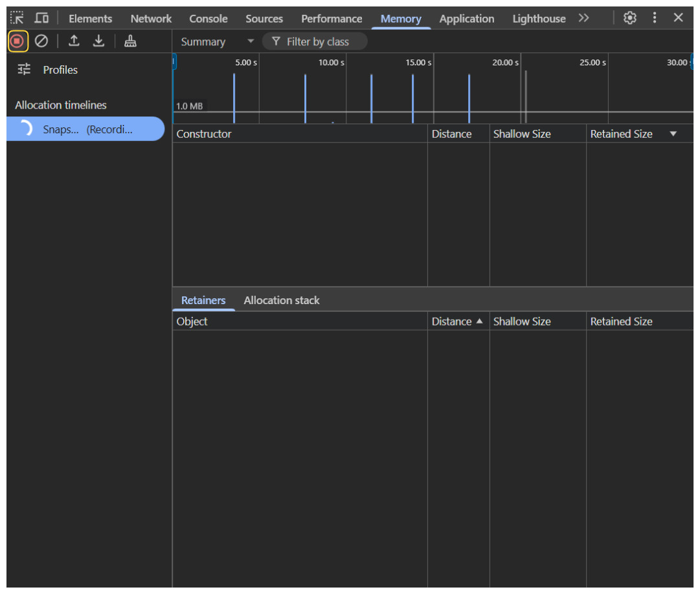Activate the inspect element picker icon
This screenshot has width=700, height=594.
coord(17,18)
